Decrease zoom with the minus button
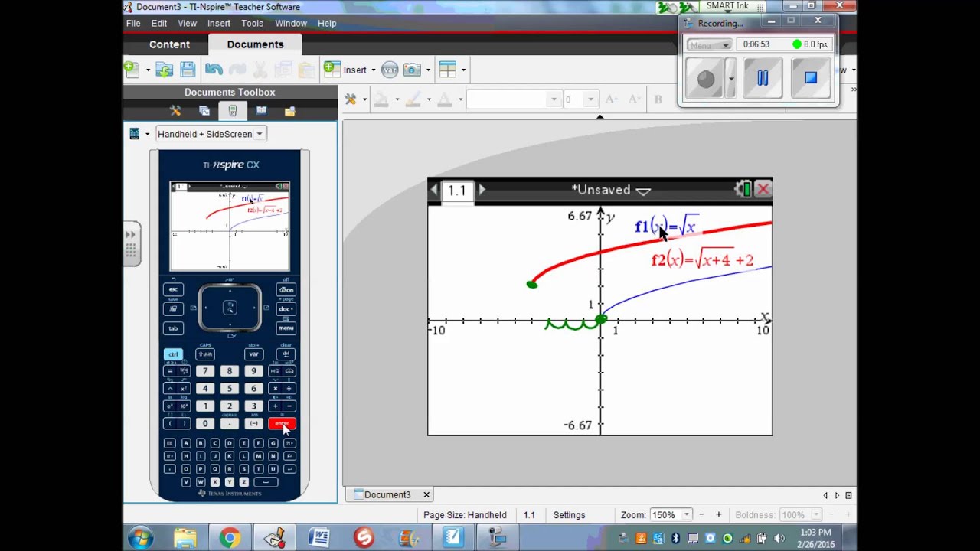 tap(701, 515)
